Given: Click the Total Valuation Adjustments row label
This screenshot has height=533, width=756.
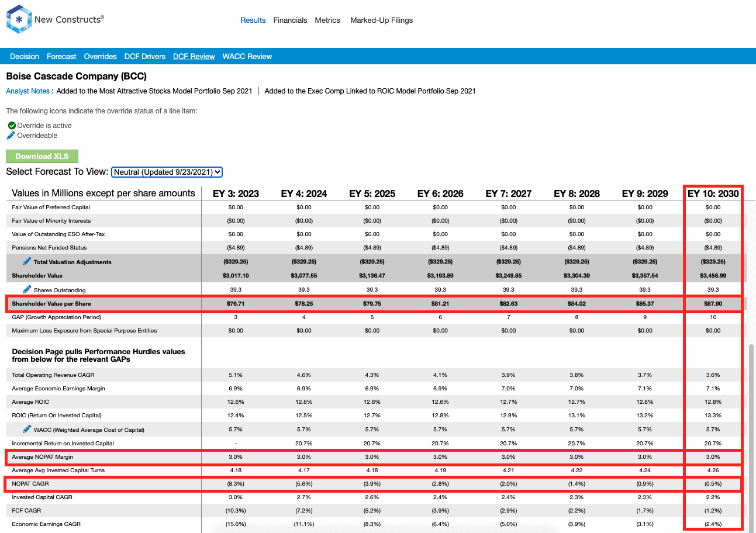Looking at the screenshot, I should [73, 262].
